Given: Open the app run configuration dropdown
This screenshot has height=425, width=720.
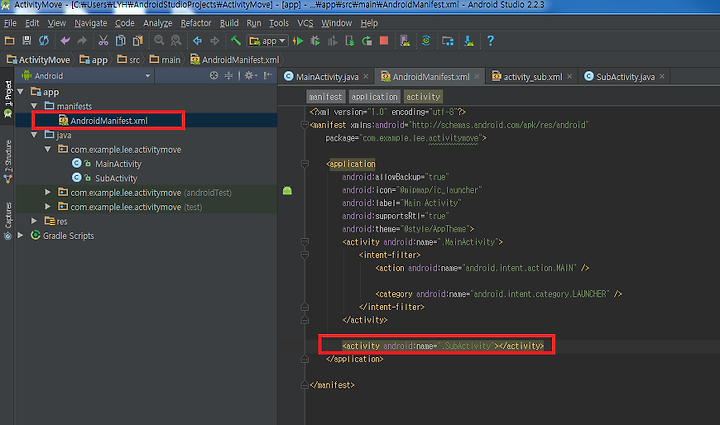Looking at the screenshot, I should (x=267, y=41).
